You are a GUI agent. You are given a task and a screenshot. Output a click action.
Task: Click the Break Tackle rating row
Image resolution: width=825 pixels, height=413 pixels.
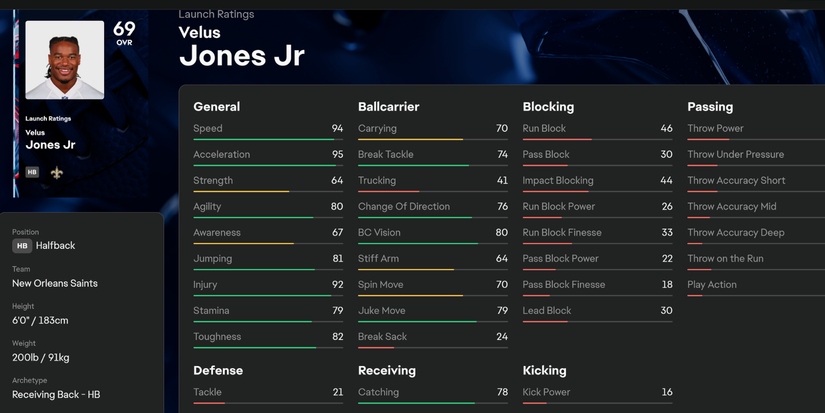point(432,155)
